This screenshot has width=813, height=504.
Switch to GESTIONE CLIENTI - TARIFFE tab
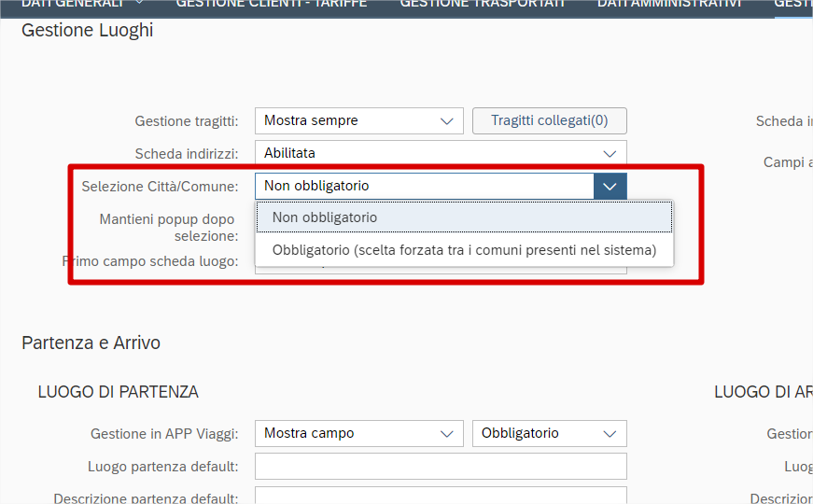[272, 4]
